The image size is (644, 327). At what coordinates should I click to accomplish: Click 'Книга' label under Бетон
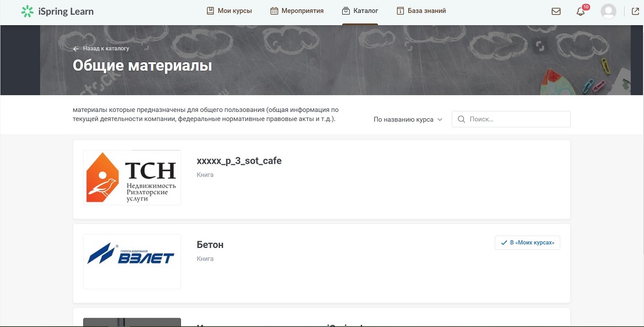pyautogui.click(x=205, y=259)
